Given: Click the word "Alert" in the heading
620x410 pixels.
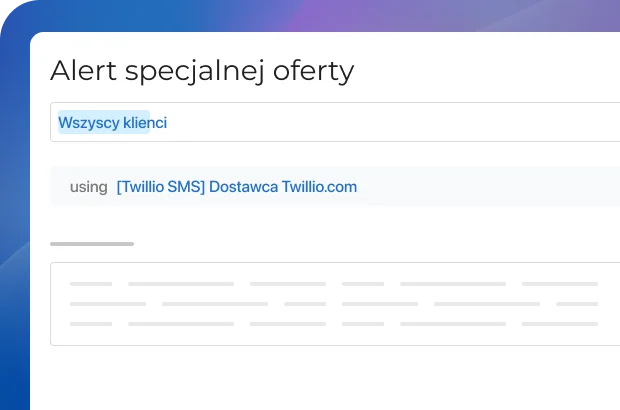Looking at the screenshot, I should (x=82, y=71).
